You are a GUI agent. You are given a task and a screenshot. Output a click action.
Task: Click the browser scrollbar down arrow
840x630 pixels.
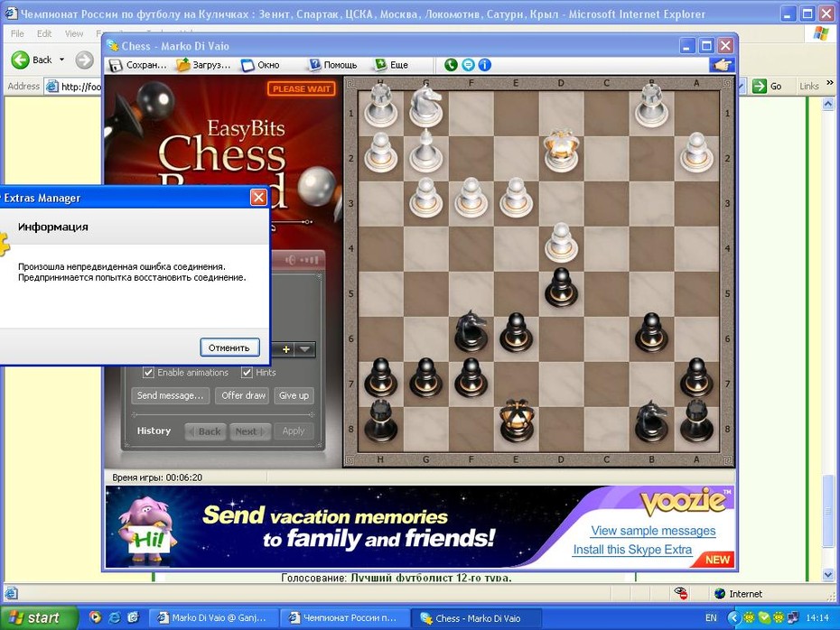click(828, 576)
